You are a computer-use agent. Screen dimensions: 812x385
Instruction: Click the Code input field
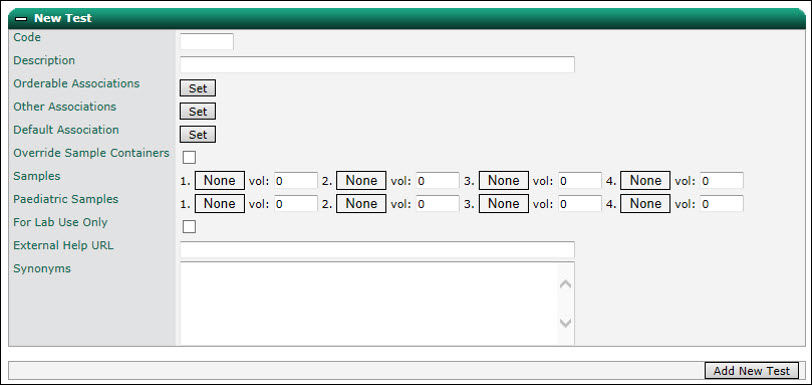207,41
